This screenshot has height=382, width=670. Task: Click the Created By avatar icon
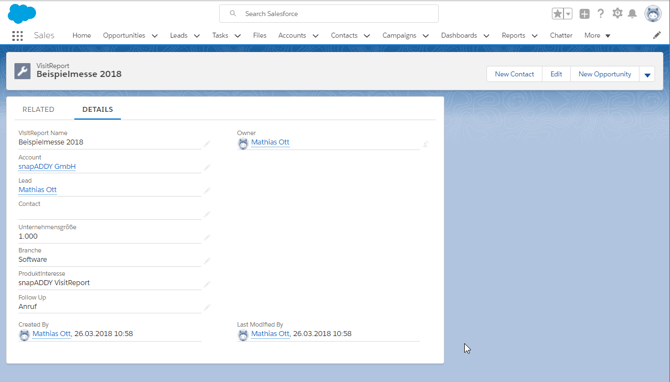(x=24, y=335)
